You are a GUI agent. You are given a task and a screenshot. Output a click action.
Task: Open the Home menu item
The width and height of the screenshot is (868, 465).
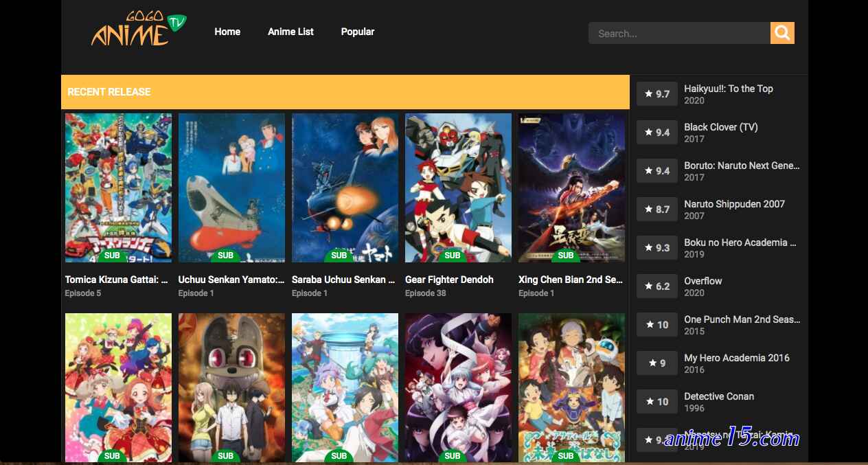227,32
